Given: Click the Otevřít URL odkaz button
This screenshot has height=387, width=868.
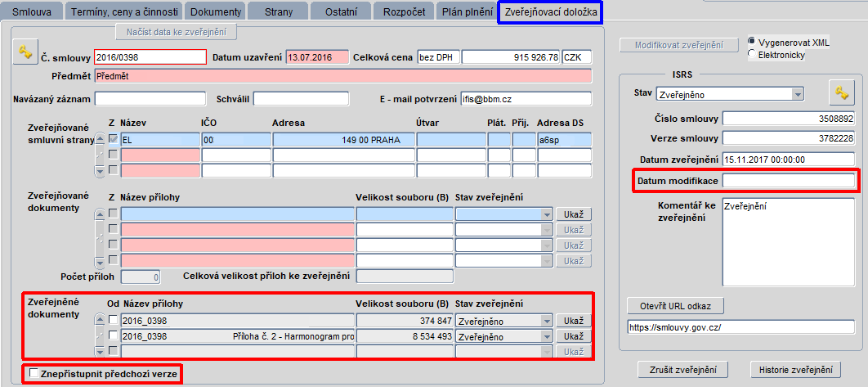Looking at the screenshot, I should tap(675, 305).
